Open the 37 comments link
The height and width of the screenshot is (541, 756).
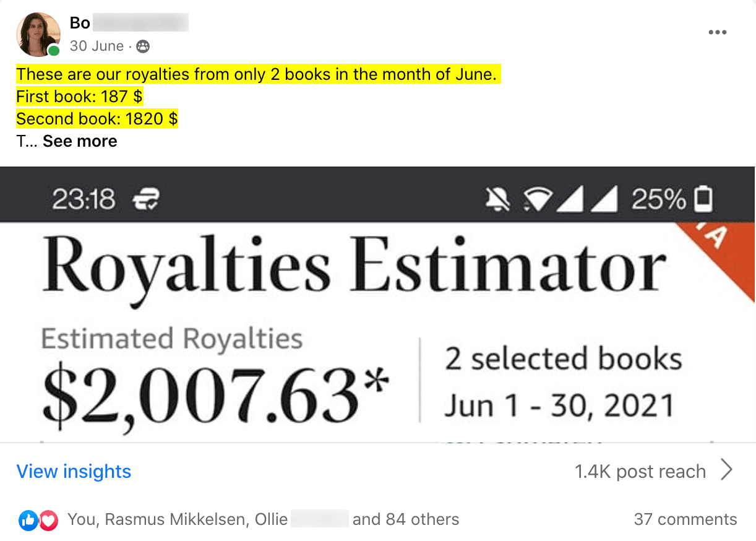685,519
